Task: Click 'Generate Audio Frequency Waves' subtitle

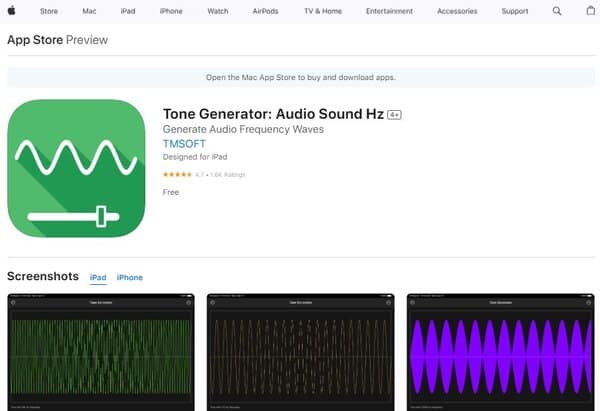Action: tap(243, 129)
